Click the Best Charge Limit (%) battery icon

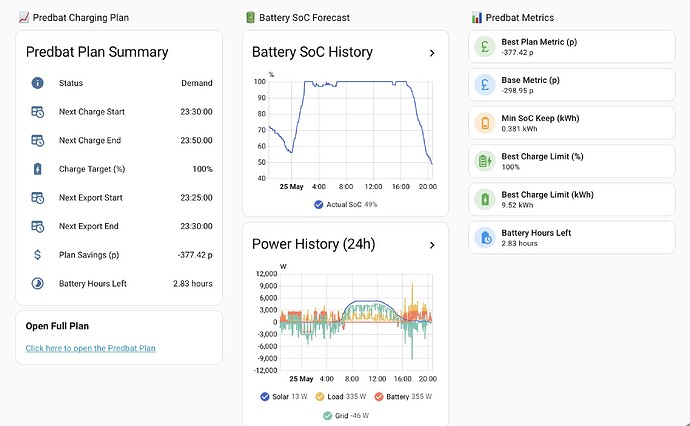point(485,162)
